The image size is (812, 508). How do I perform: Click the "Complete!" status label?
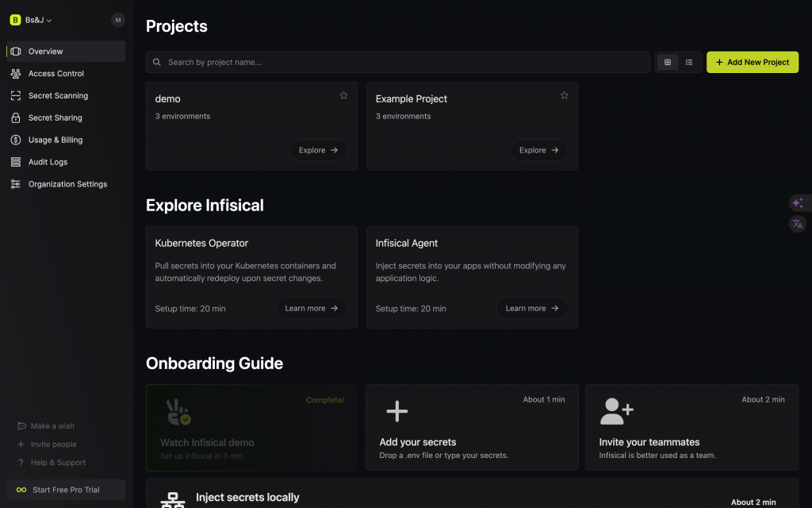[324, 400]
